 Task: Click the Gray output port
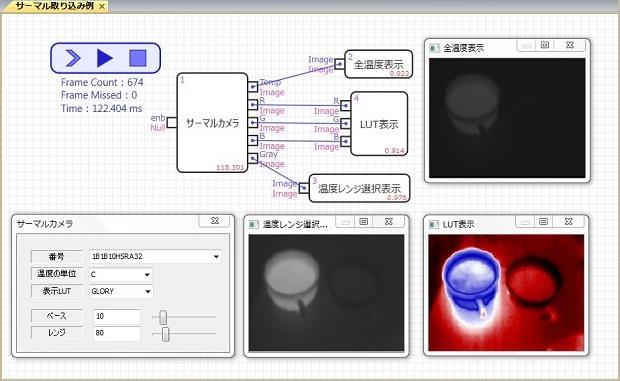253,158
